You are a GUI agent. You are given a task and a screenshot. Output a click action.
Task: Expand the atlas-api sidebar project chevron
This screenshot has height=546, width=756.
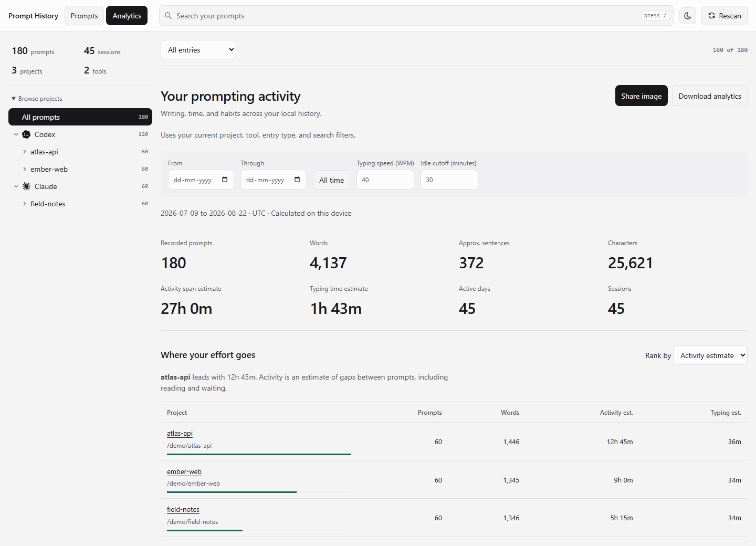click(24, 152)
